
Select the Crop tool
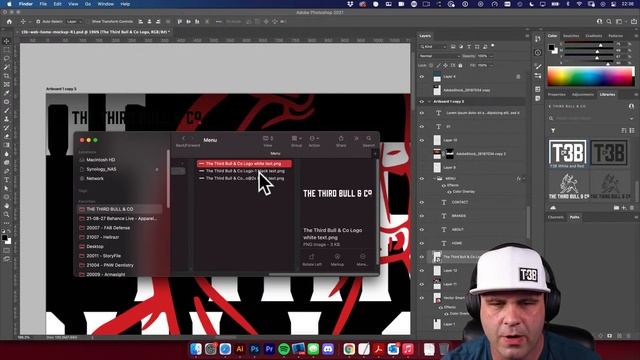(x=7, y=76)
